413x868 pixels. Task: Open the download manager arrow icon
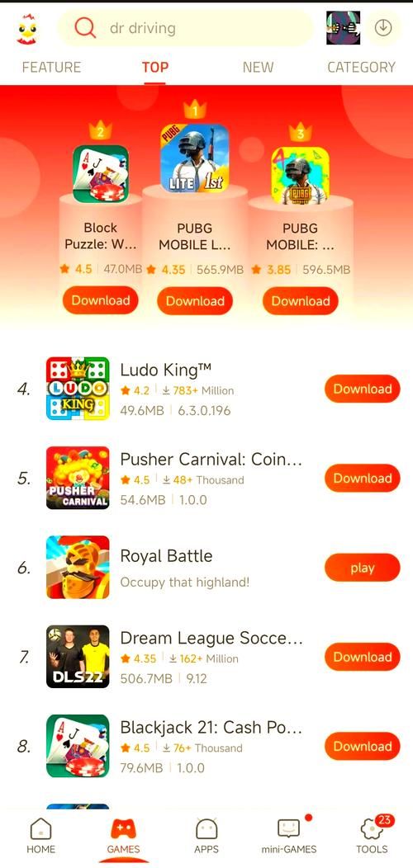click(x=383, y=28)
